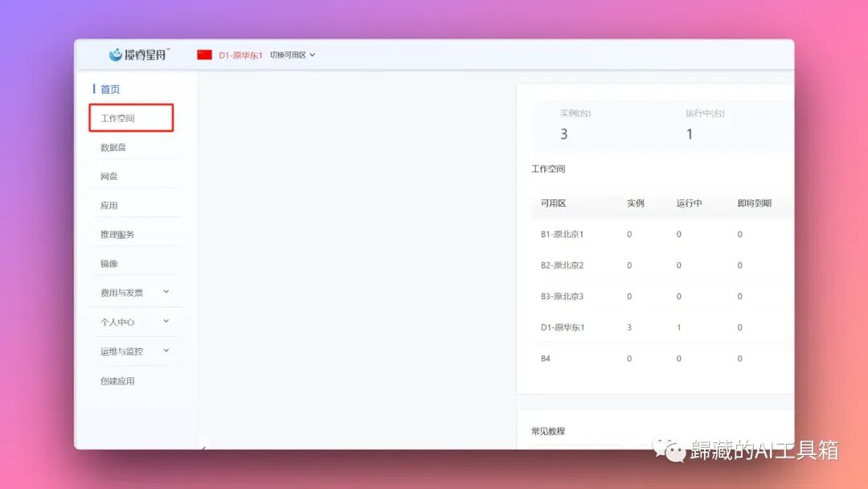Click instance count 3 in D1-原华东1 row
The height and width of the screenshot is (489, 868).
[629, 327]
